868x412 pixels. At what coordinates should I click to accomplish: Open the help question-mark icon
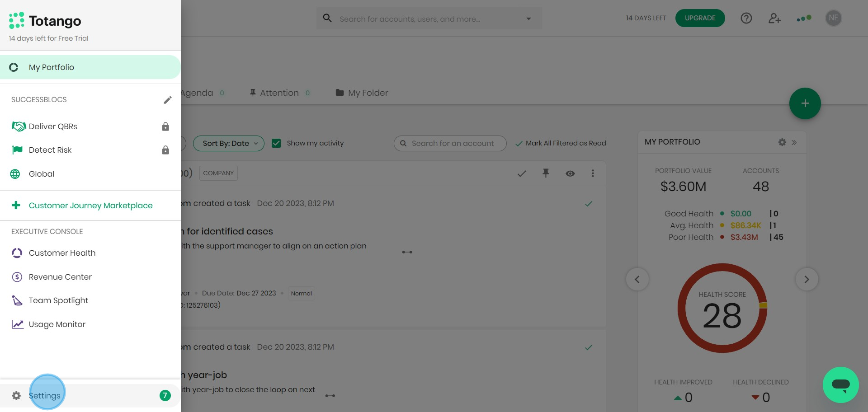coord(746,18)
